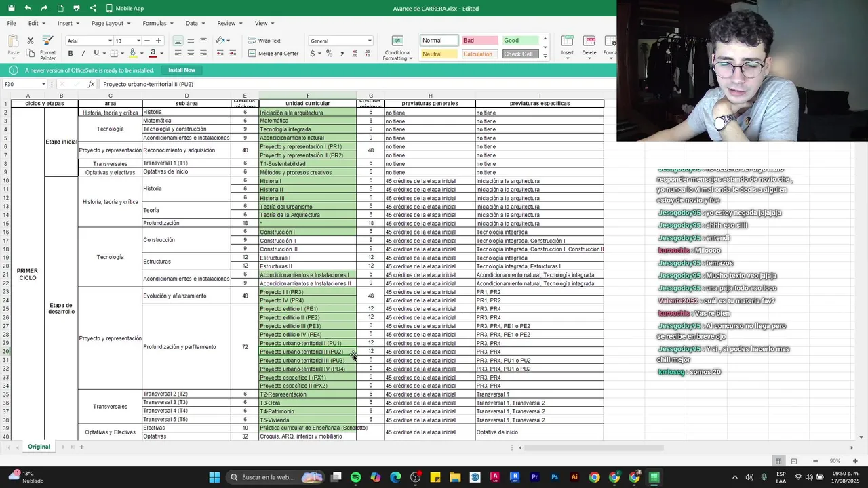The width and height of the screenshot is (868, 488).
Task: Open the Formulas menu
Action: [157, 23]
